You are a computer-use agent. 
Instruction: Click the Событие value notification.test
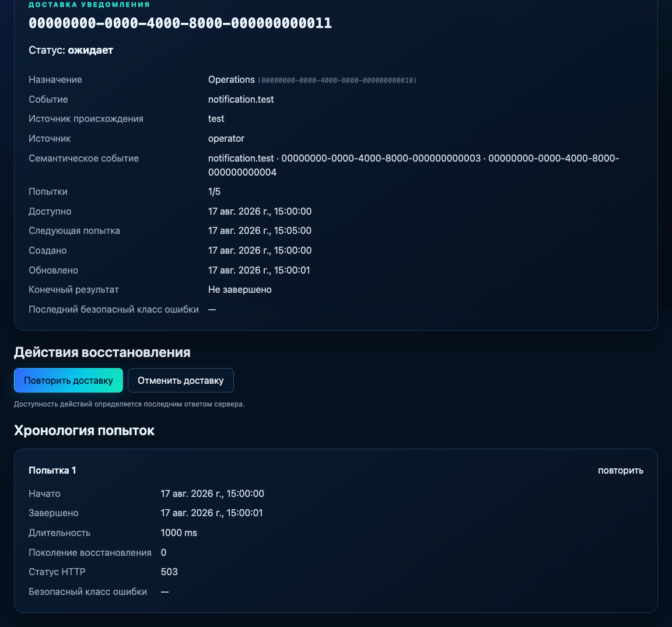click(241, 99)
